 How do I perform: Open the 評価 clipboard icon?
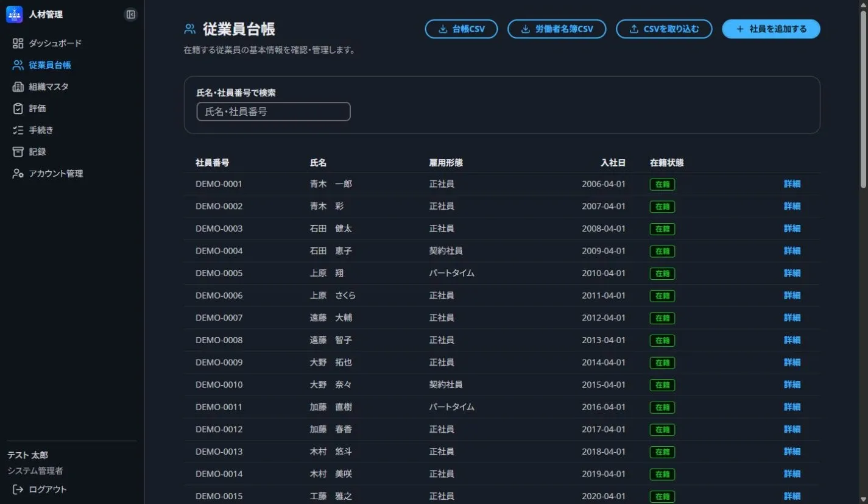tap(18, 108)
